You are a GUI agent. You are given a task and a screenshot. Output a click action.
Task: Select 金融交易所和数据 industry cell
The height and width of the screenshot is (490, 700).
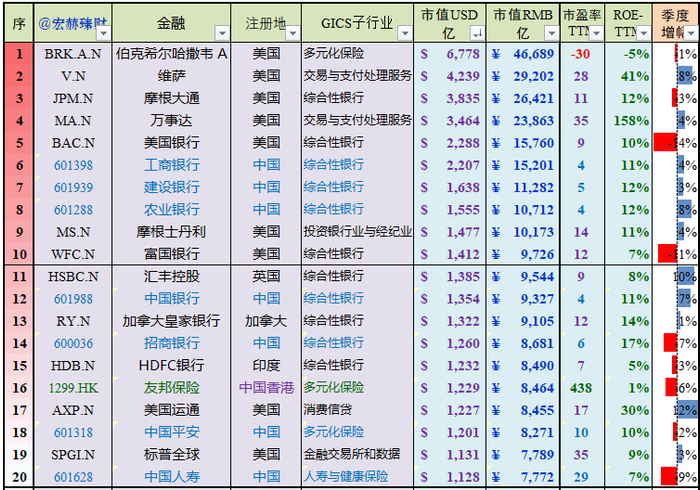357,455
